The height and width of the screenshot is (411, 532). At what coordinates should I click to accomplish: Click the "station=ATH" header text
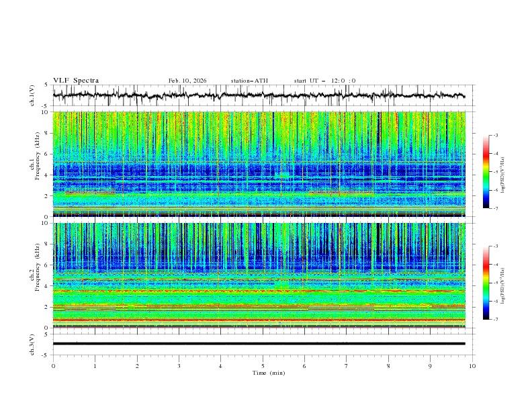click(x=249, y=81)
